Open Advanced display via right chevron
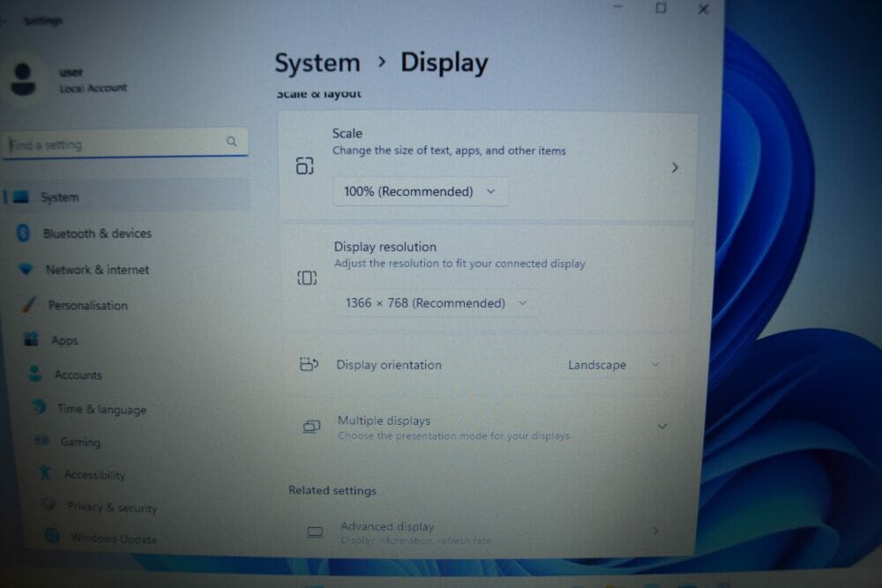The width and height of the screenshot is (882, 588). [654, 531]
